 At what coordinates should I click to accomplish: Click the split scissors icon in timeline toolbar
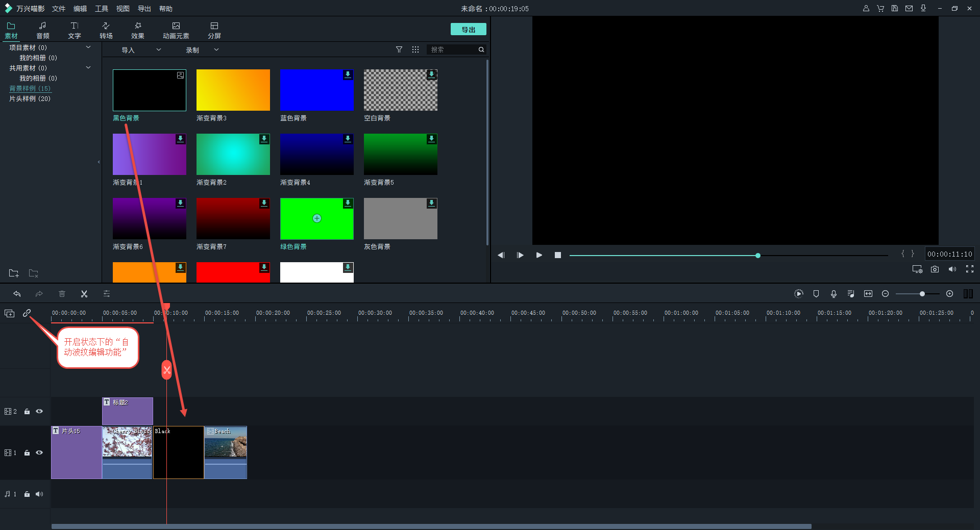click(84, 294)
